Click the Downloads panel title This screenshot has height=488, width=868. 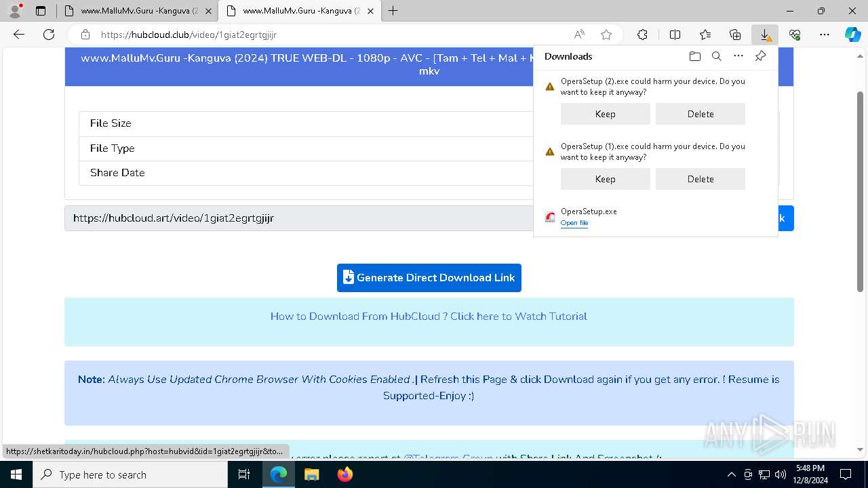click(568, 56)
